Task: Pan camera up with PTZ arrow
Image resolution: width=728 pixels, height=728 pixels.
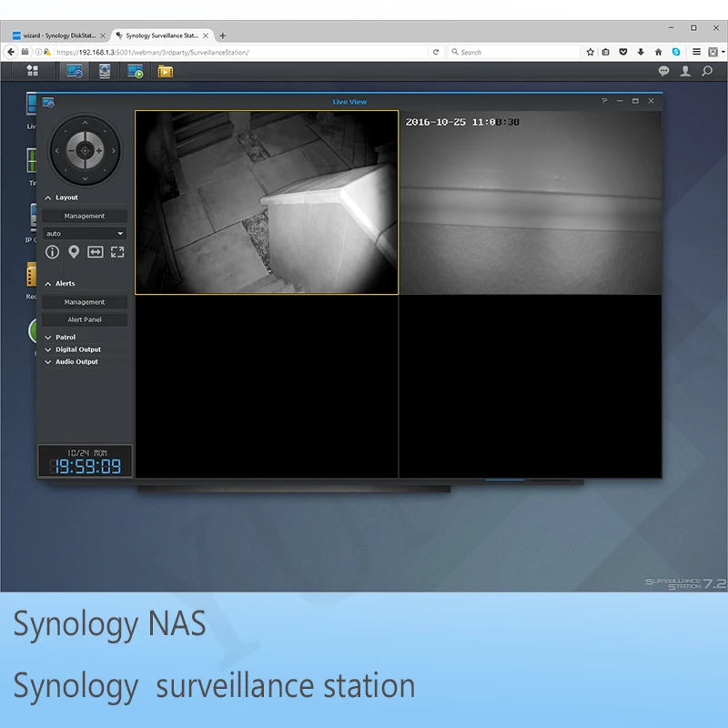Action: (85, 123)
